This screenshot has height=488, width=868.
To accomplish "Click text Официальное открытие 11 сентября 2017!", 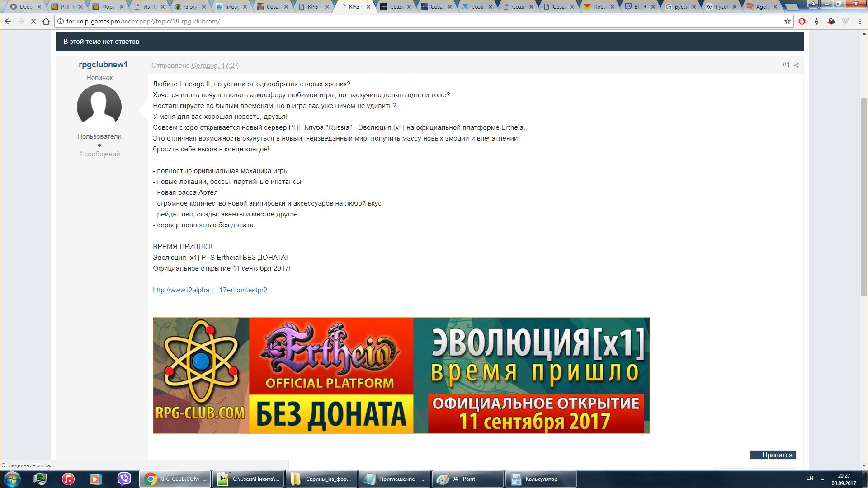I will point(222,268).
